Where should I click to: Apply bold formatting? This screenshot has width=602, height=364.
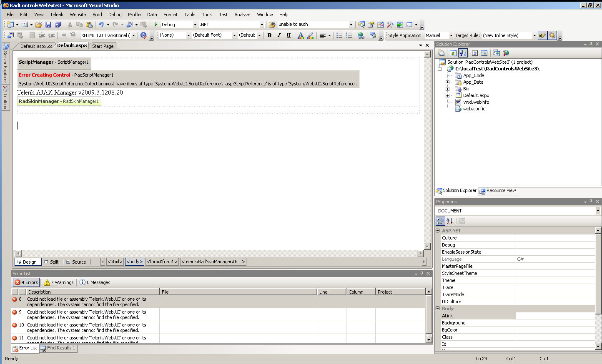point(269,35)
